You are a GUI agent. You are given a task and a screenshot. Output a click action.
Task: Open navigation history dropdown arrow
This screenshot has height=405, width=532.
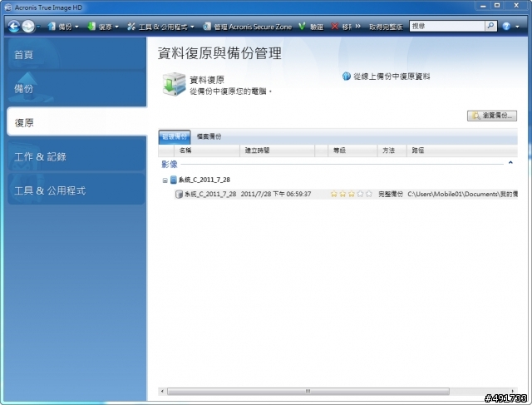point(38,27)
